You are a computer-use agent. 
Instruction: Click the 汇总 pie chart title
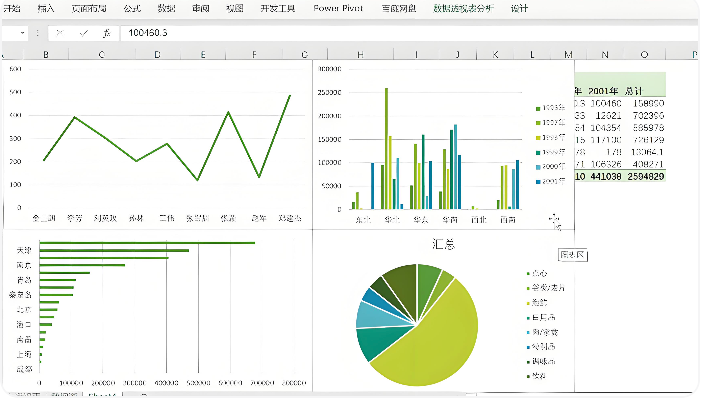coord(445,244)
